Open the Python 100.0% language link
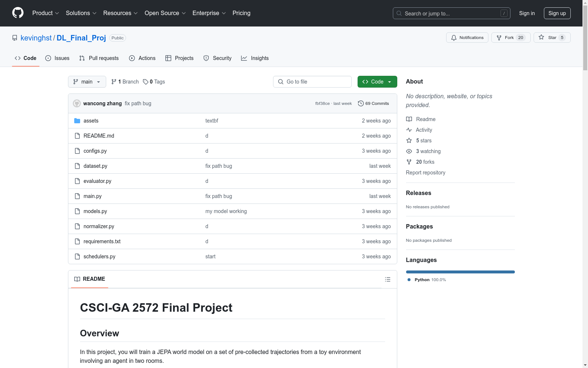588x368 pixels. (427, 280)
